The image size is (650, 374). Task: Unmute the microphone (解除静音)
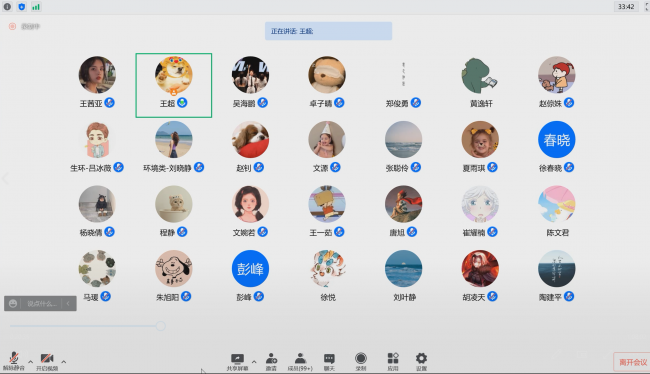click(x=14, y=361)
